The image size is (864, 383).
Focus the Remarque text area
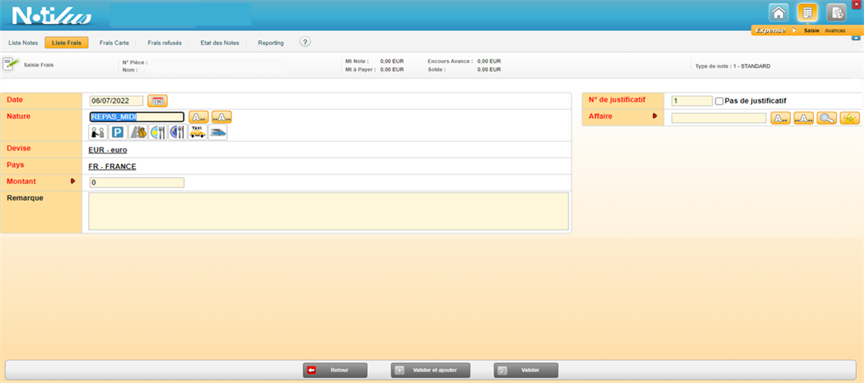pyautogui.click(x=328, y=211)
